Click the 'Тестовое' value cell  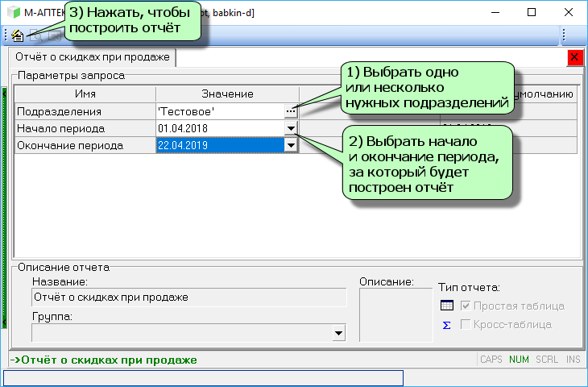[x=220, y=111]
